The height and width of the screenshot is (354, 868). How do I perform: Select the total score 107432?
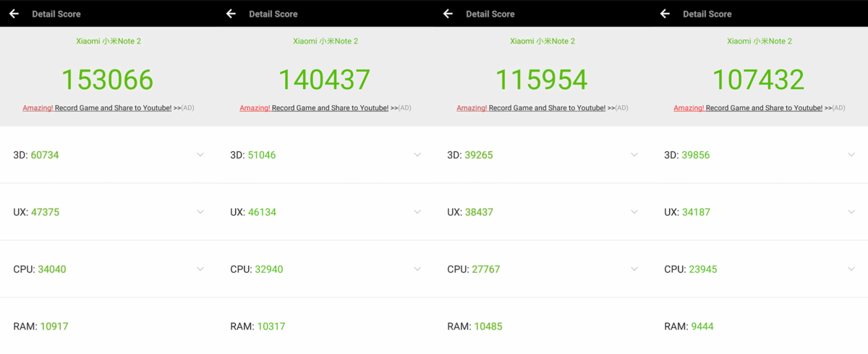[x=759, y=80]
